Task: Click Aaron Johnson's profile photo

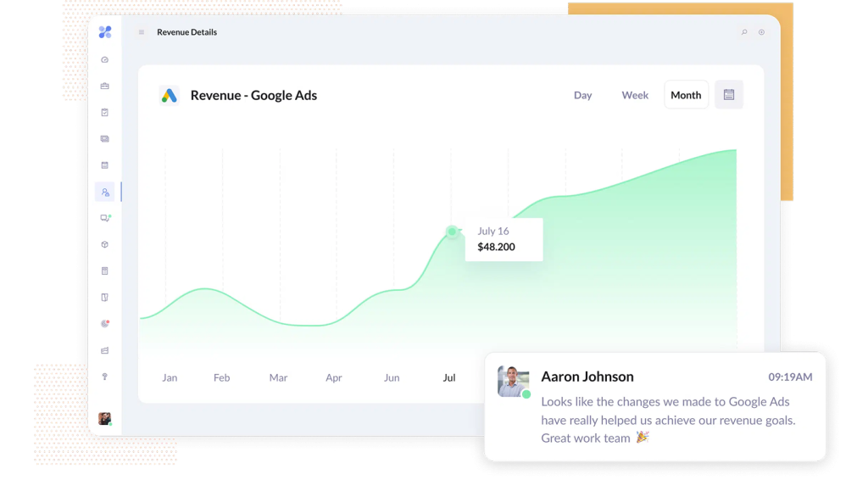Action: click(x=513, y=381)
